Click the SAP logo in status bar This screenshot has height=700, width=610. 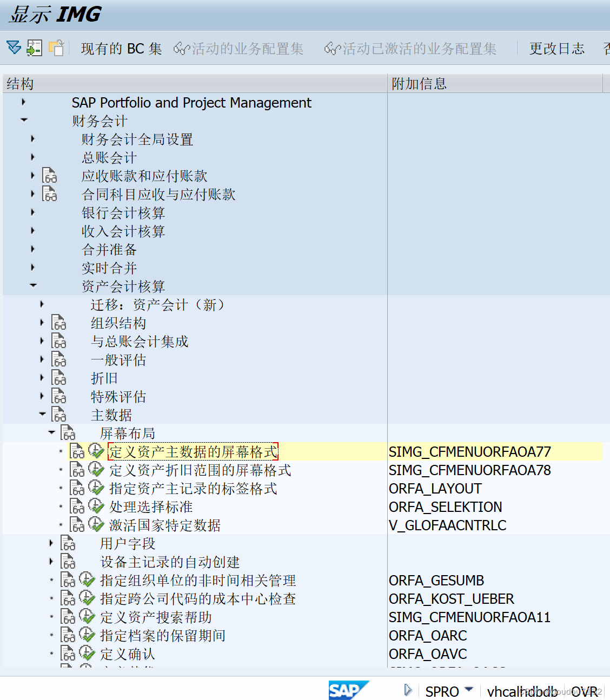coord(349,690)
